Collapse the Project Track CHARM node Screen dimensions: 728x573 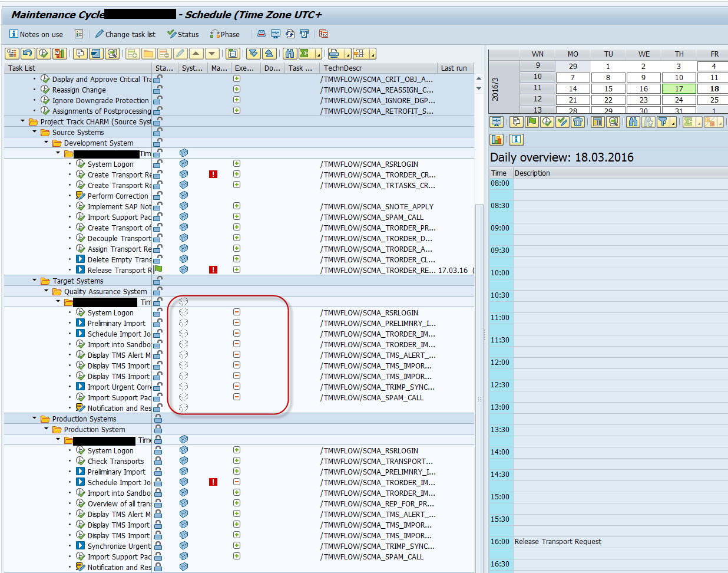pyautogui.click(x=23, y=121)
